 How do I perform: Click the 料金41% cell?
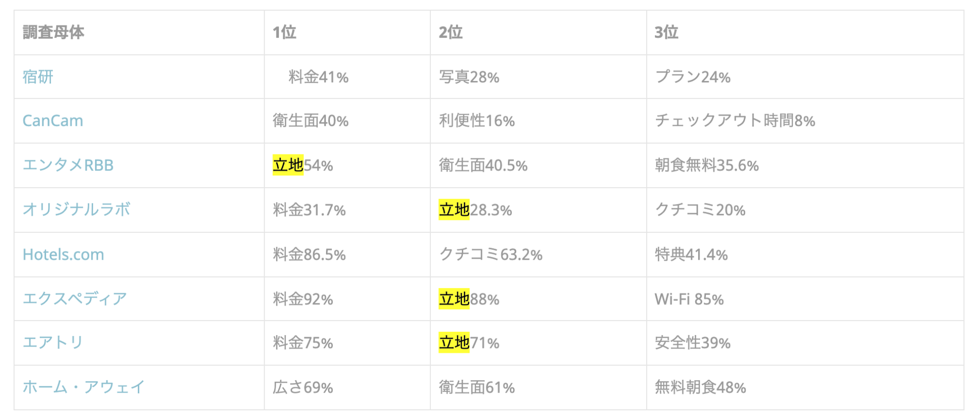click(318, 77)
